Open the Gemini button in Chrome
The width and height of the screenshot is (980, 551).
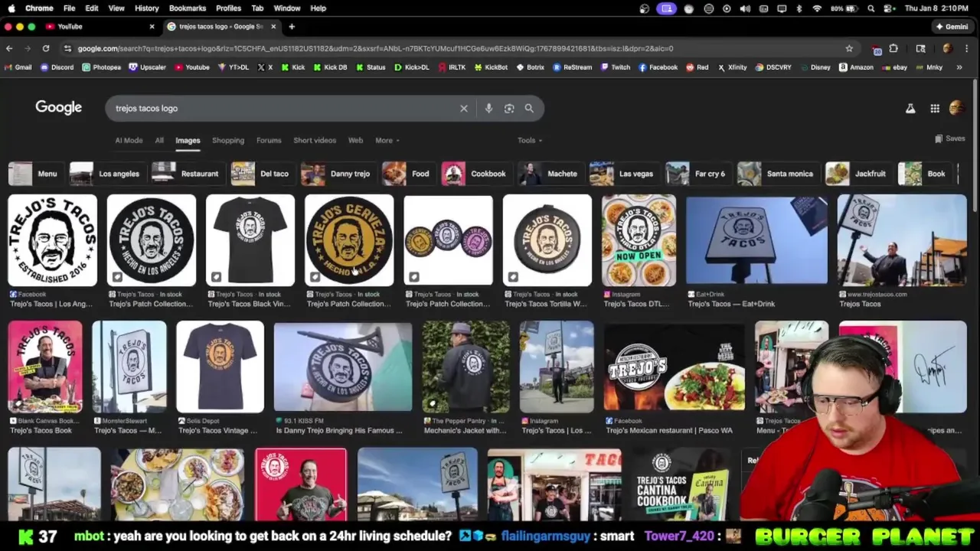pos(952,27)
